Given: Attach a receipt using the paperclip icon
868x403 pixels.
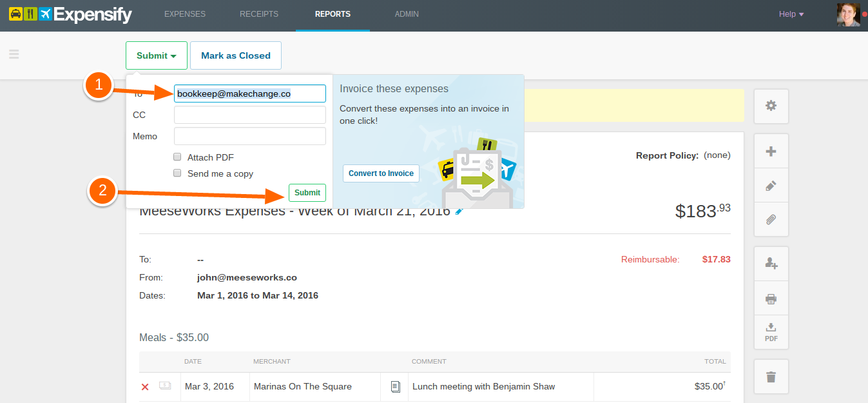Looking at the screenshot, I should coord(771,219).
